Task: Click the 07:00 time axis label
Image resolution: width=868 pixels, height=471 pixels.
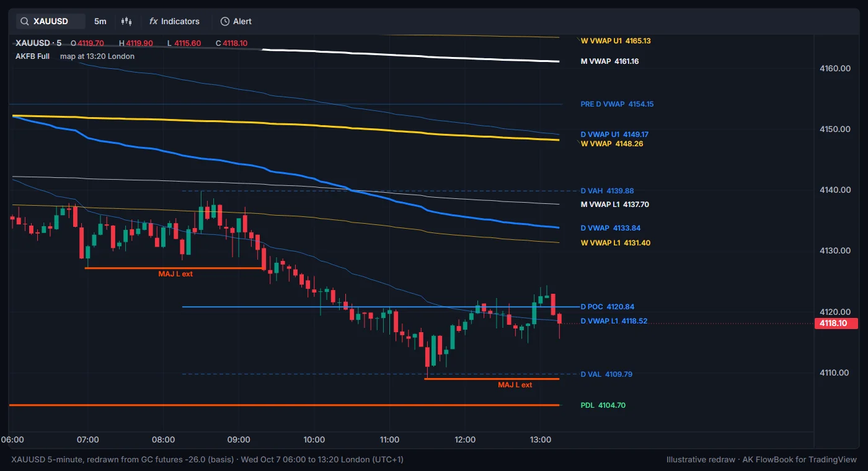Action: (88, 440)
